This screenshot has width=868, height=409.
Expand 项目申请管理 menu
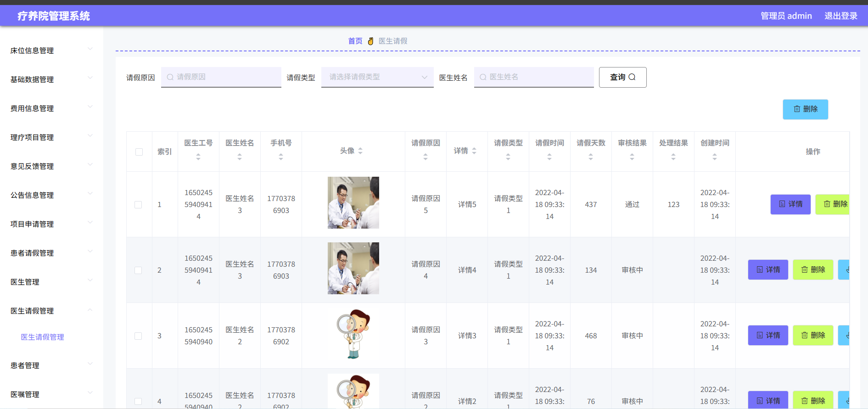pos(51,224)
